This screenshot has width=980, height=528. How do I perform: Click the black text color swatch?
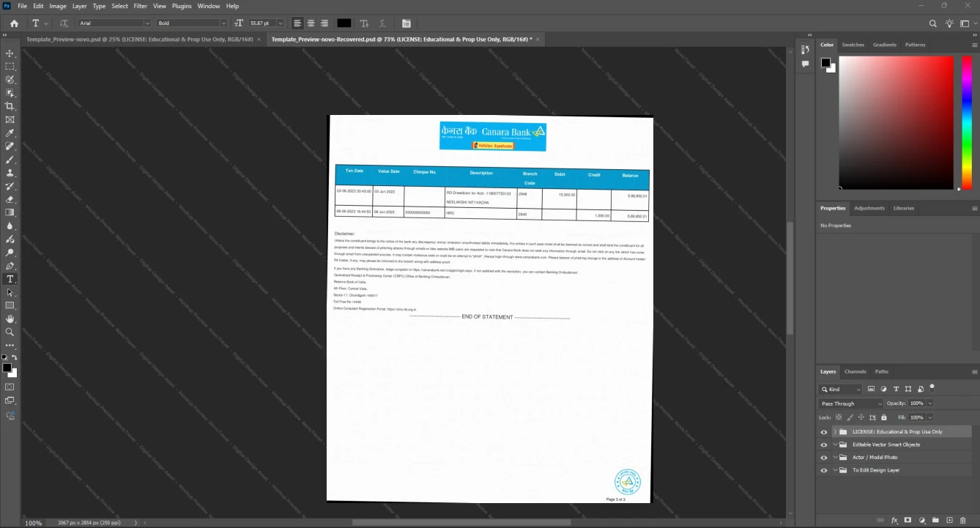[x=344, y=23]
